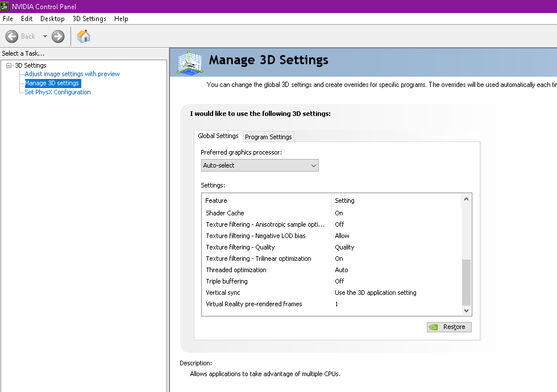Screen dimensions: 557x392
Task: Select Virtual Reality pre-rendered frames row
Action: click(332, 304)
